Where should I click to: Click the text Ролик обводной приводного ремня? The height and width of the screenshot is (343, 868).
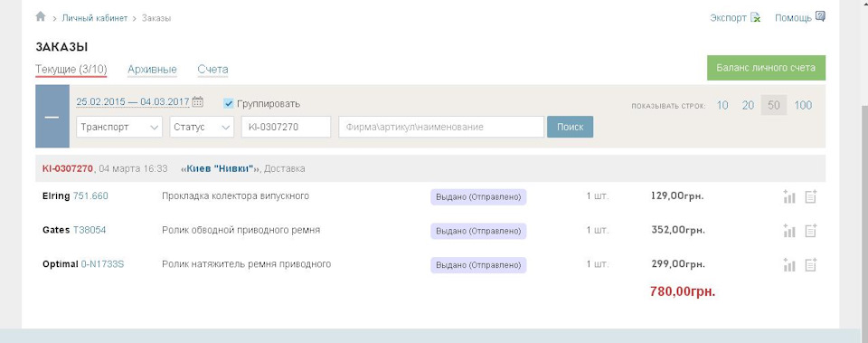pyautogui.click(x=241, y=230)
